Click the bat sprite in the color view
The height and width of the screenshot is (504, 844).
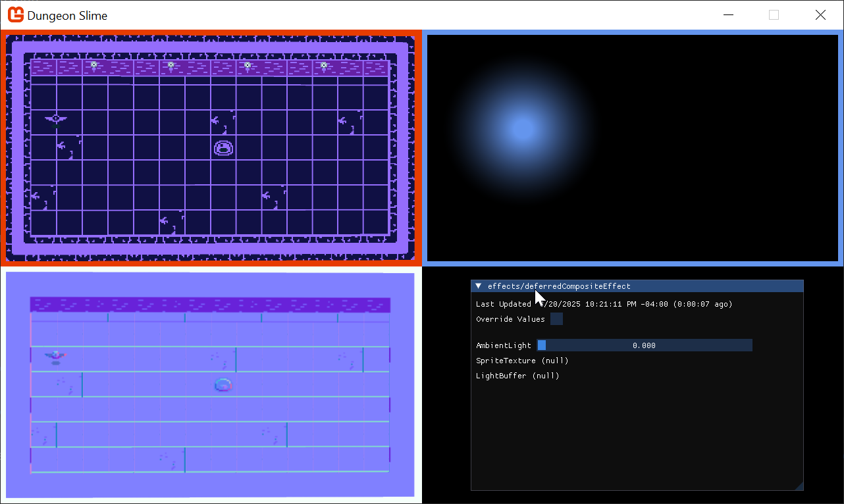56,118
